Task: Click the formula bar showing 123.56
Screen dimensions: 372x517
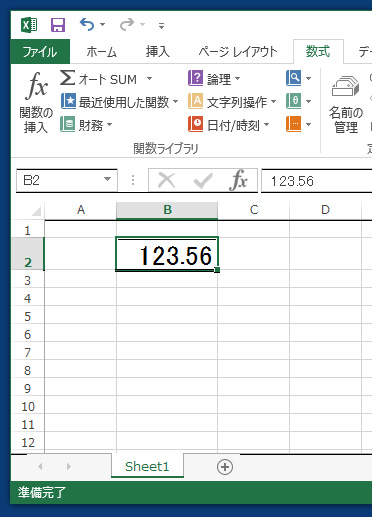Action: 316,181
